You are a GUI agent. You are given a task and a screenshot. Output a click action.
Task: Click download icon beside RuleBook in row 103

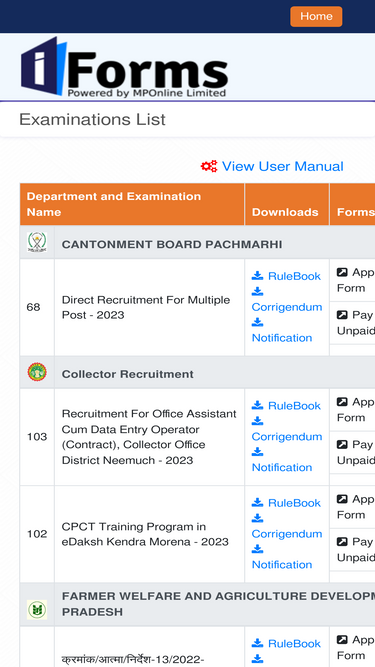pos(257,405)
